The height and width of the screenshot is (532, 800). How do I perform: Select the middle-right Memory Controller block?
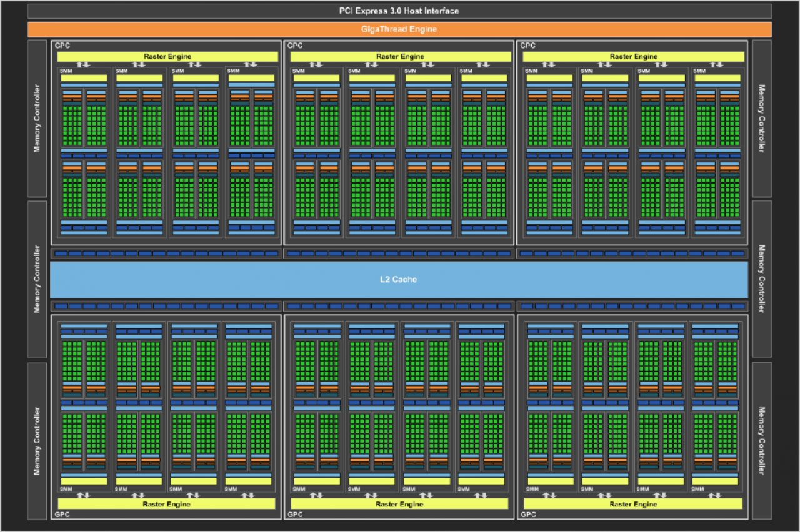click(x=762, y=279)
